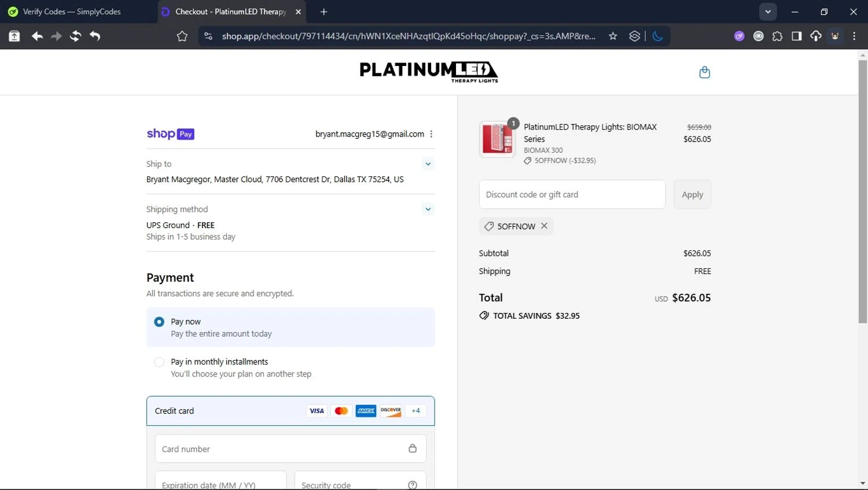Close the Checkout PlatinumLED tab
This screenshot has height=490, width=868.
tap(298, 12)
